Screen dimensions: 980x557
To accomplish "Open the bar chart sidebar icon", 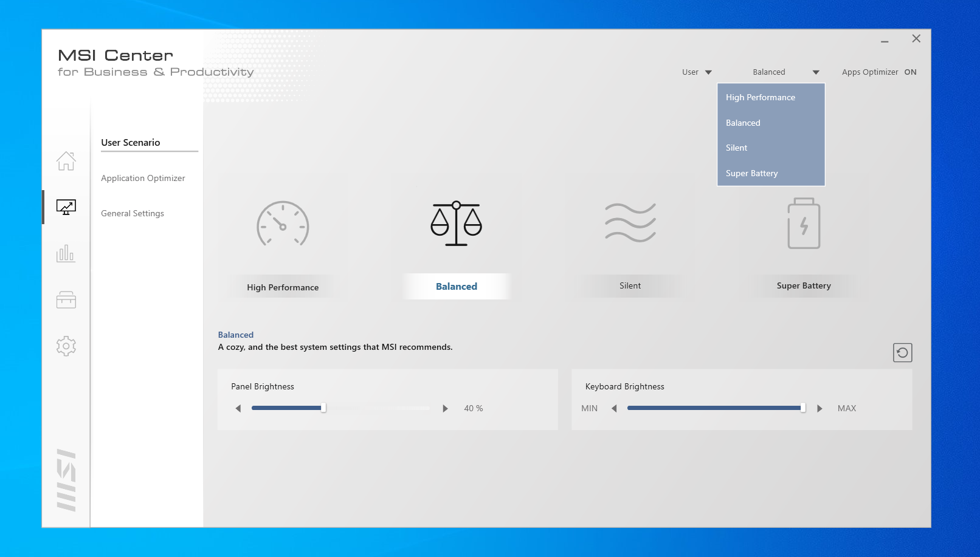I will (x=66, y=253).
